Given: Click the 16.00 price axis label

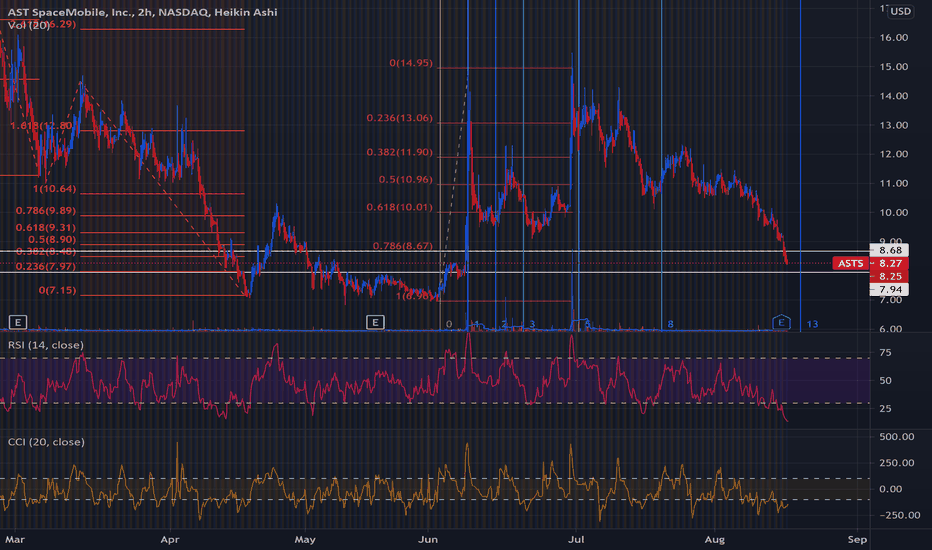Looking at the screenshot, I should coord(893,37).
